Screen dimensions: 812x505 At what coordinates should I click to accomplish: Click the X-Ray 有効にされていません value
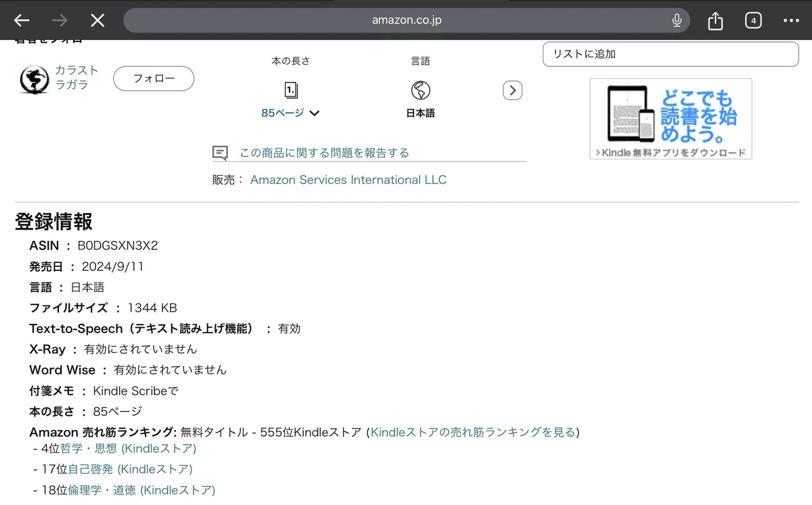tap(140, 350)
